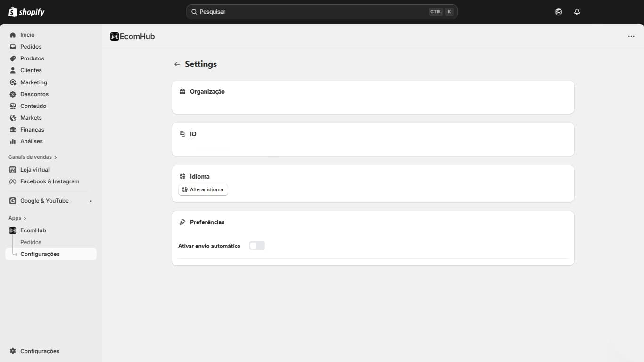Open Configurações at the sidebar bottom
Screen dimensions: 644x362
(40, 351)
